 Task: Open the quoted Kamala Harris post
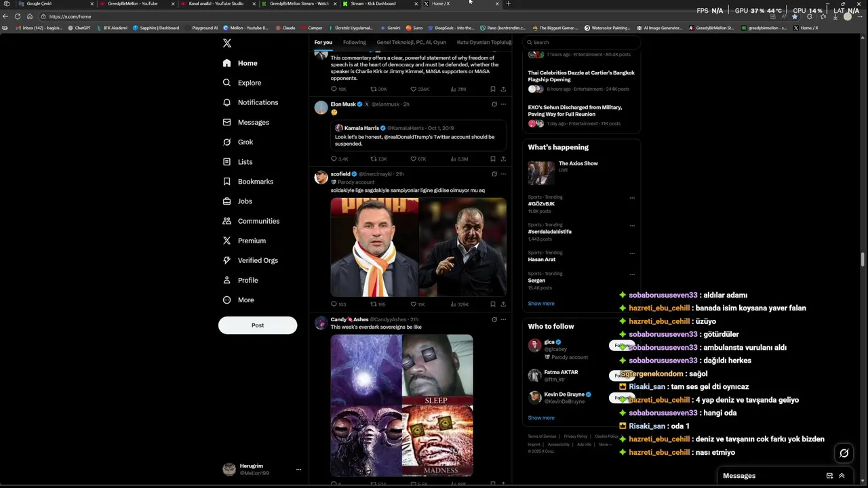(418, 136)
